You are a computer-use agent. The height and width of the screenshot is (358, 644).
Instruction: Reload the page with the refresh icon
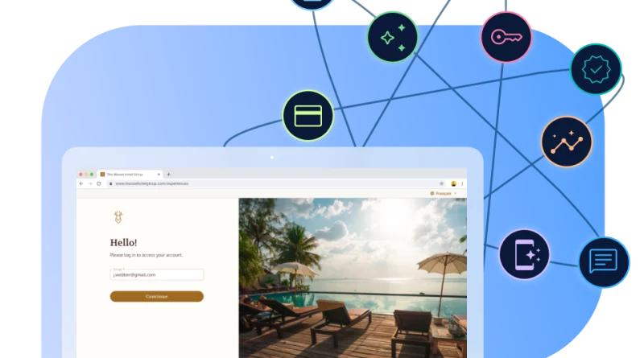[98, 183]
